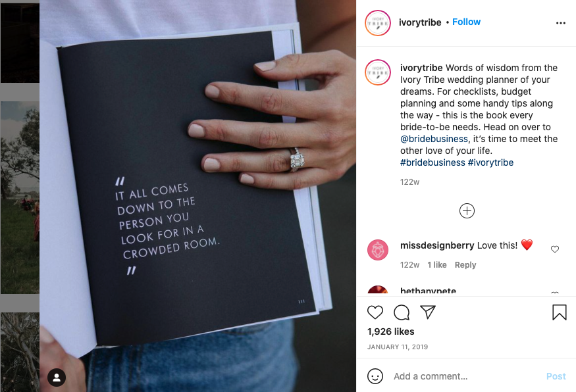Open three-dot more options menu

[x=561, y=23]
